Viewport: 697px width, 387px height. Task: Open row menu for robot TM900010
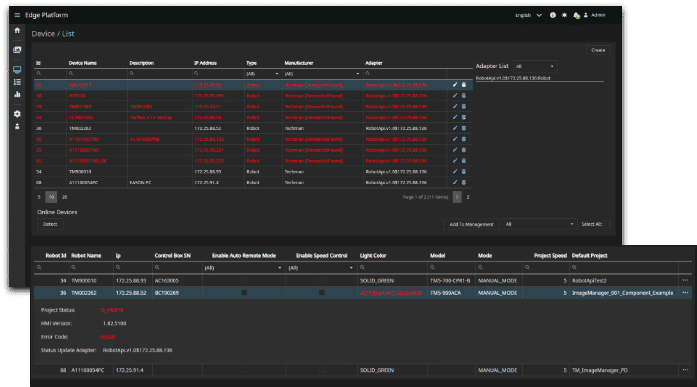(x=685, y=280)
